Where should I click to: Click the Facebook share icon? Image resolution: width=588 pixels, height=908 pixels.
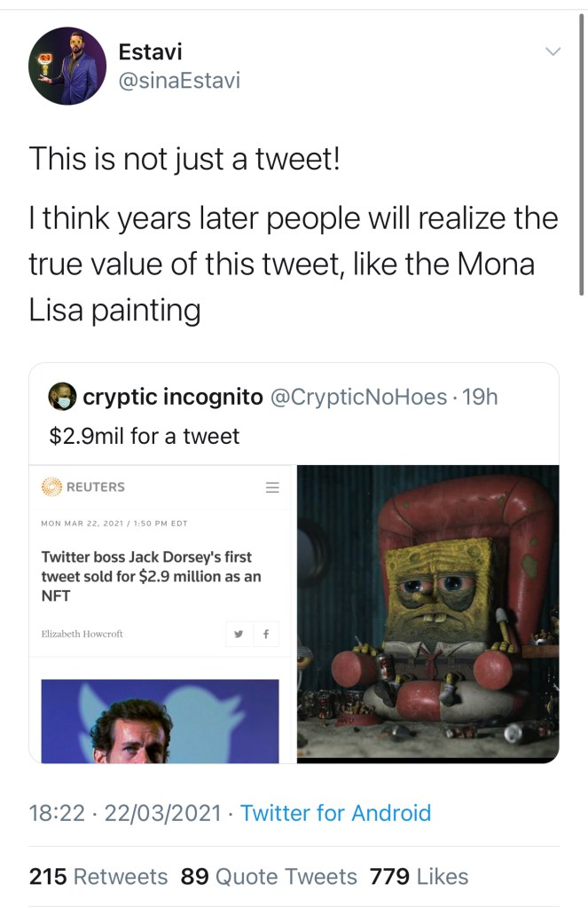click(265, 634)
